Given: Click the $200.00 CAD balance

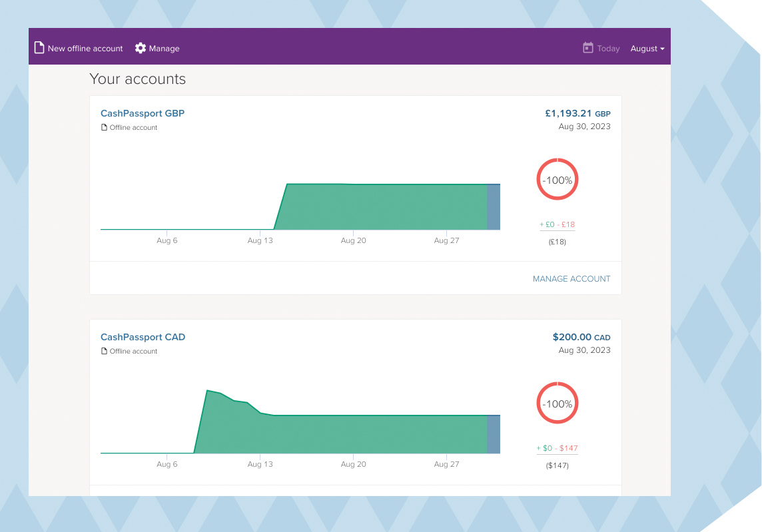Looking at the screenshot, I should click(581, 337).
